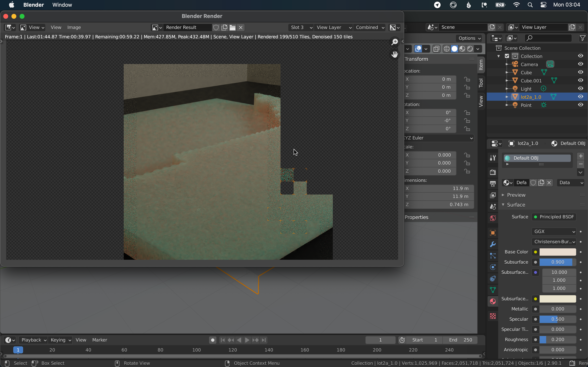Click the auto keying record button
The image size is (588, 367).
[x=213, y=340]
